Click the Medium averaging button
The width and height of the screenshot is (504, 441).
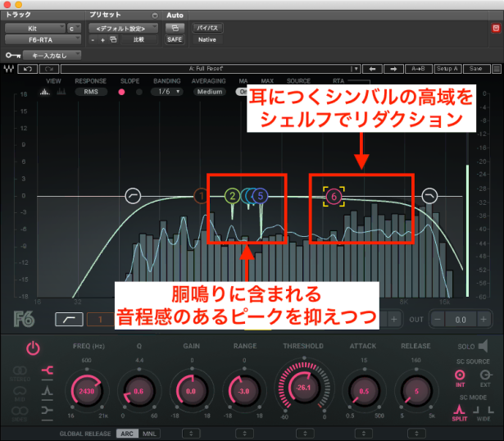click(x=210, y=92)
